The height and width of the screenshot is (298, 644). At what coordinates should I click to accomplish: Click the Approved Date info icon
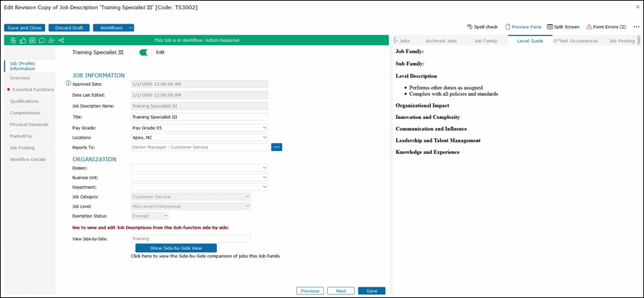tap(69, 84)
